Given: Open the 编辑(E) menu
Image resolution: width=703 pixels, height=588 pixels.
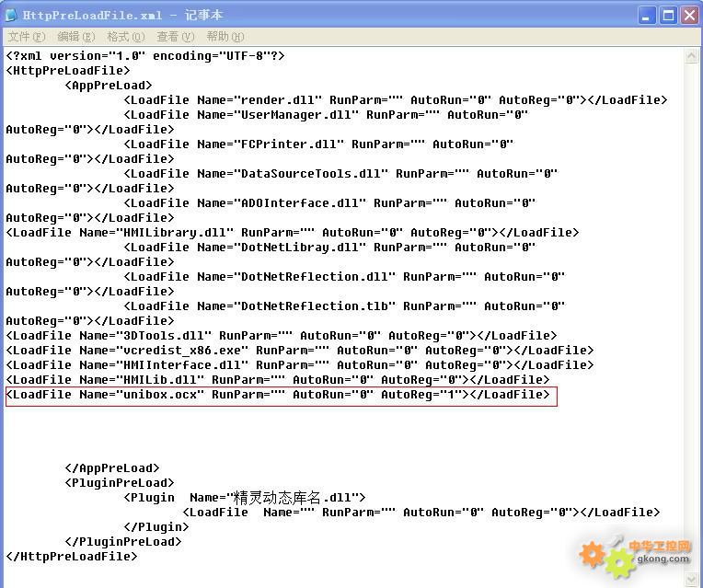Looking at the screenshot, I should click(x=76, y=37).
